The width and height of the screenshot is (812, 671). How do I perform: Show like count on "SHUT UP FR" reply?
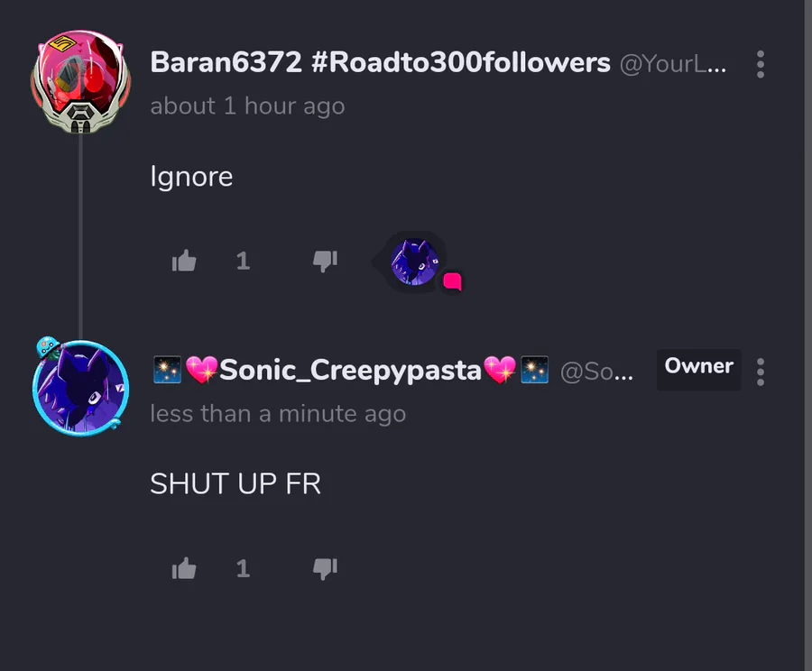(x=243, y=568)
